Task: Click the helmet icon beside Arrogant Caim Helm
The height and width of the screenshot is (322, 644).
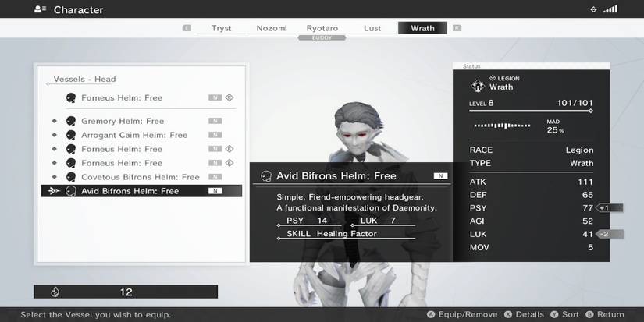Action: click(x=71, y=135)
